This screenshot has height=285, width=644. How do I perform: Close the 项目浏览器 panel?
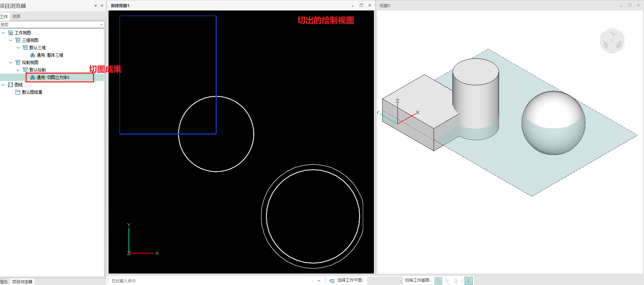[x=102, y=6]
